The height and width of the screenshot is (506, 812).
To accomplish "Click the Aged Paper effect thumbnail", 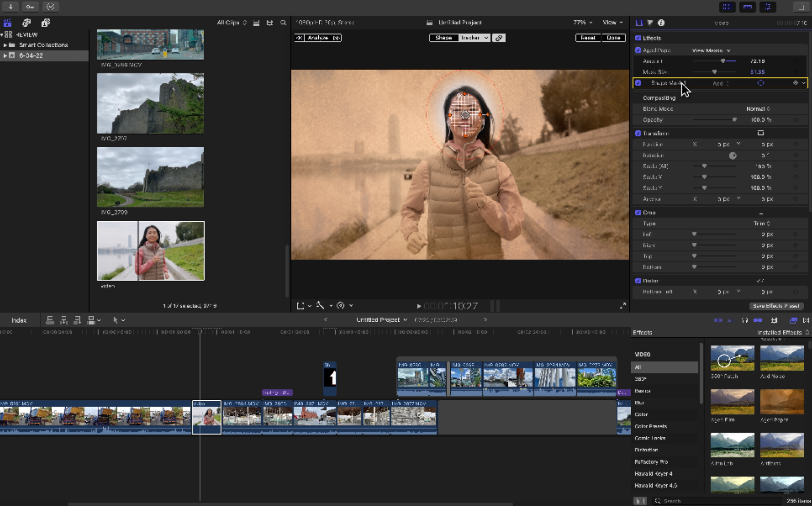I will click(782, 402).
